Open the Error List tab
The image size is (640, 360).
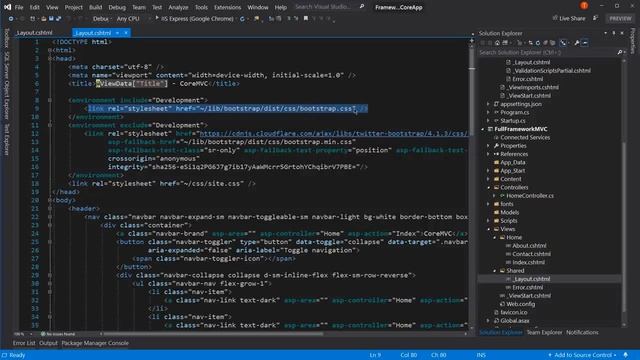24,343
